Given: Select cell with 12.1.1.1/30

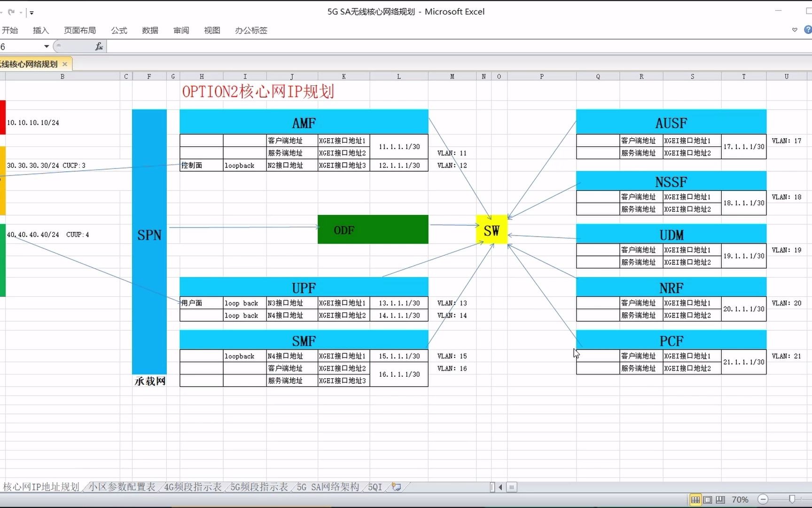Looking at the screenshot, I should [x=399, y=166].
